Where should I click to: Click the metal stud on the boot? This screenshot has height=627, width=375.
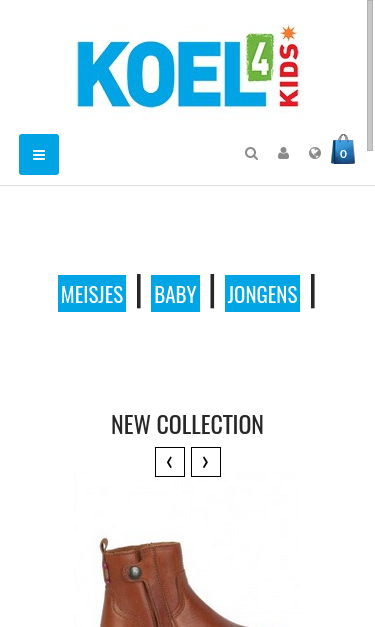pyautogui.click(x=135, y=573)
